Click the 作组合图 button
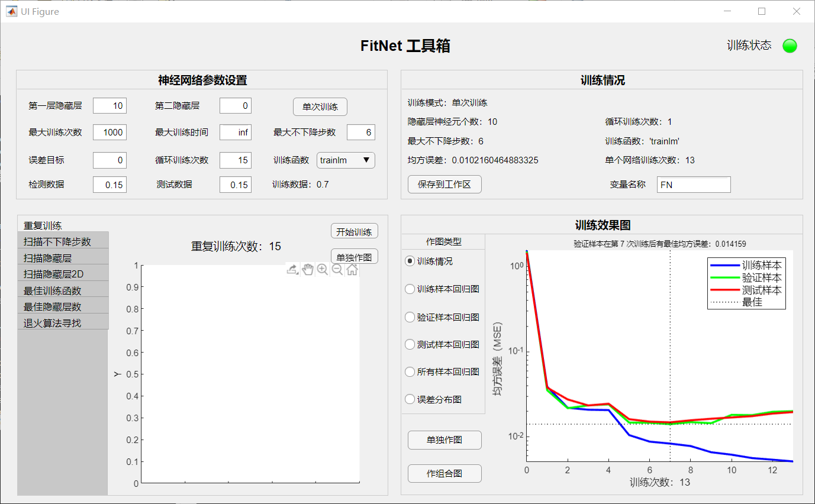 (444, 473)
